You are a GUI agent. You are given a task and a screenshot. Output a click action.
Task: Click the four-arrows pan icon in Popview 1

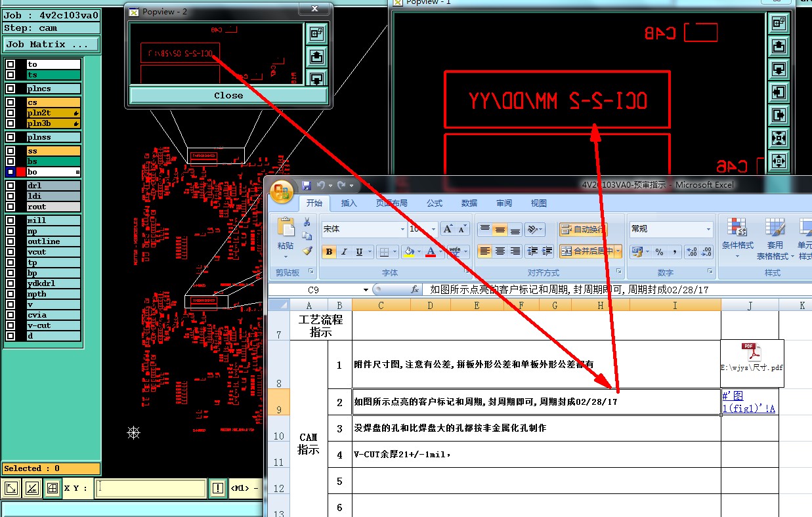[x=779, y=161]
